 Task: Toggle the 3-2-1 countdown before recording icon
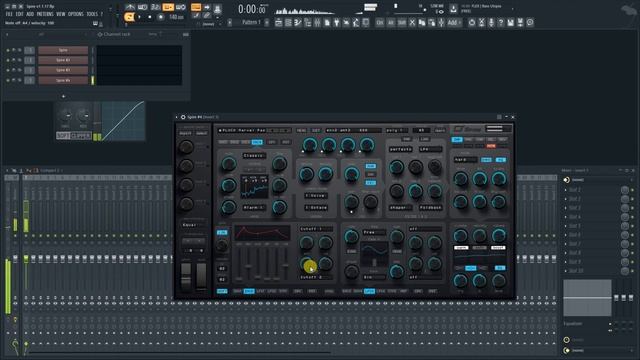coord(155,7)
